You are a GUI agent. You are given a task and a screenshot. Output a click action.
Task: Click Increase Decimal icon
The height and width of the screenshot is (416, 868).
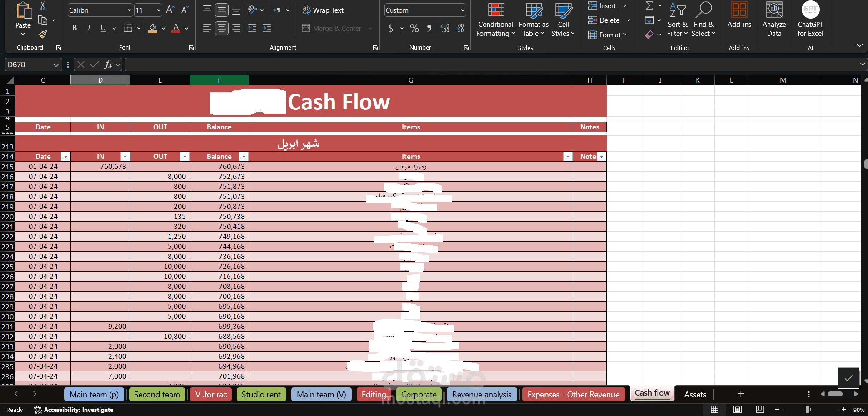coord(445,28)
